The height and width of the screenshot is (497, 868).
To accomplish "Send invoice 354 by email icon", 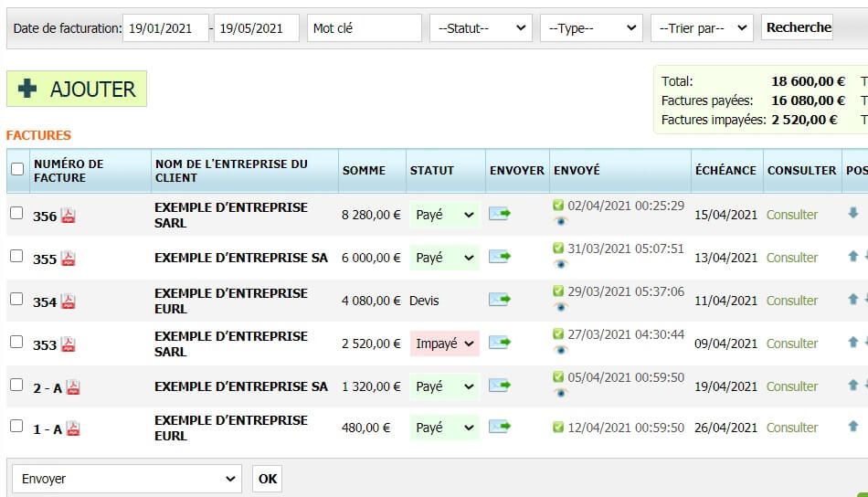I will pyautogui.click(x=499, y=300).
